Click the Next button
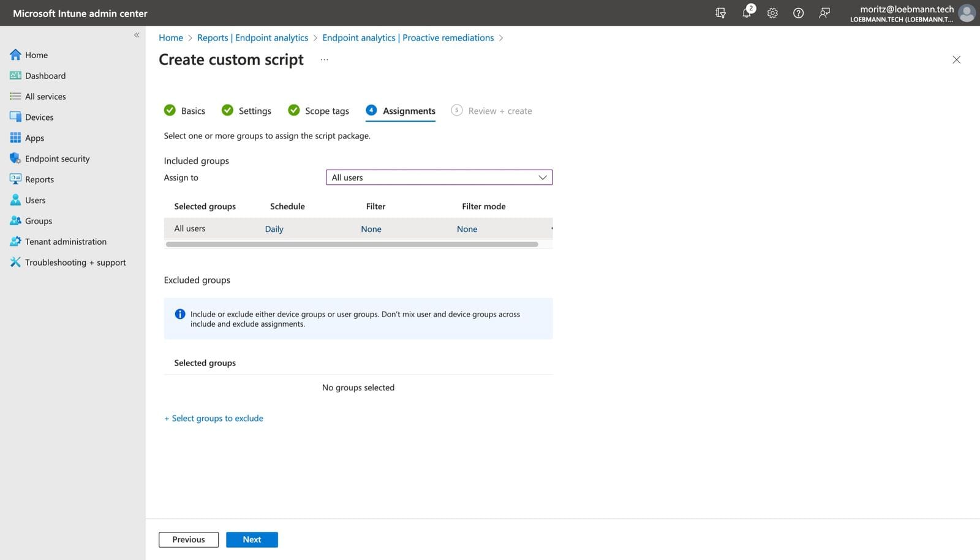The image size is (980, 560). point(252,539)
